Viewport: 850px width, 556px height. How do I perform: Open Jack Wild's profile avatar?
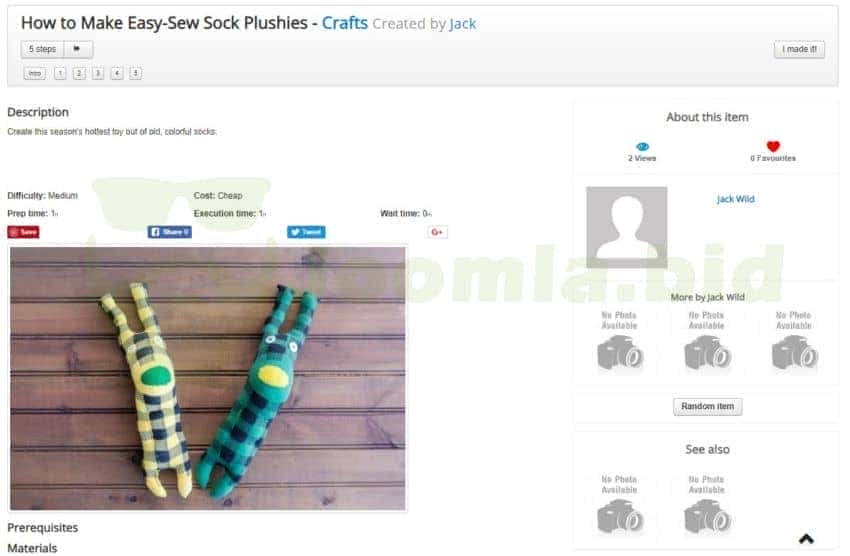click(x=627, y=227)
